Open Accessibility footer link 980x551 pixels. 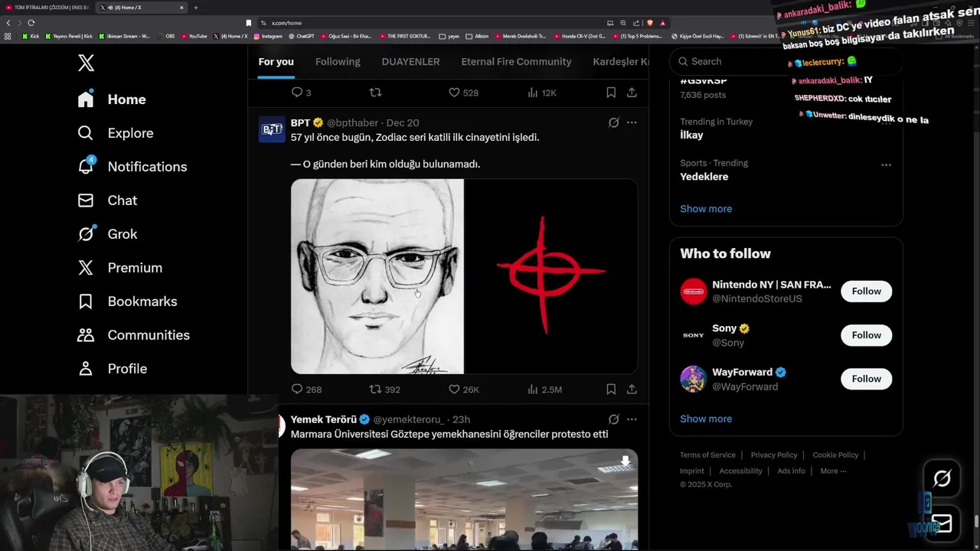pyautogui.click(x=740, y=471)
